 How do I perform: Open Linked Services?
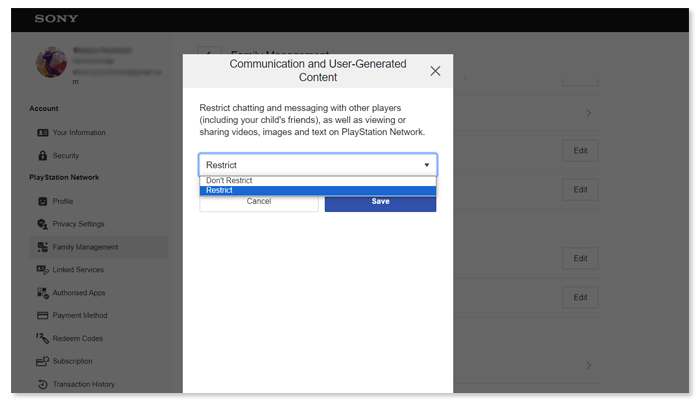click(x=78, y=270)
